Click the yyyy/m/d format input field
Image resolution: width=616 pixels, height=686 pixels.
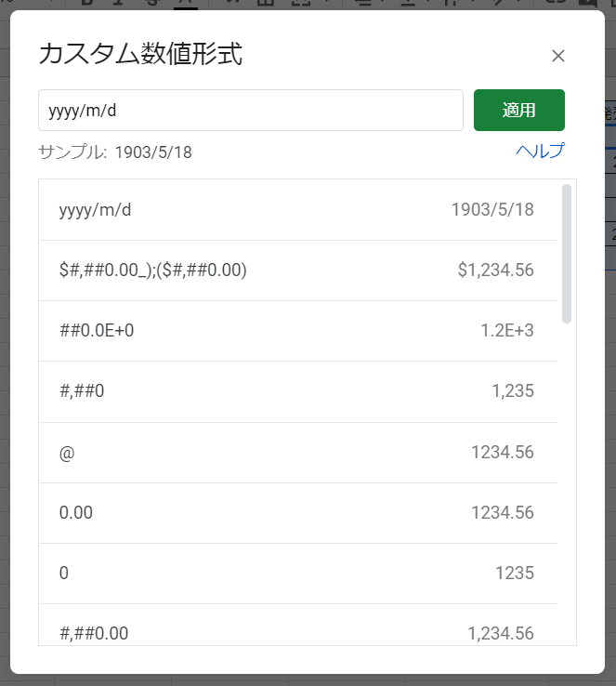(251, 111)
